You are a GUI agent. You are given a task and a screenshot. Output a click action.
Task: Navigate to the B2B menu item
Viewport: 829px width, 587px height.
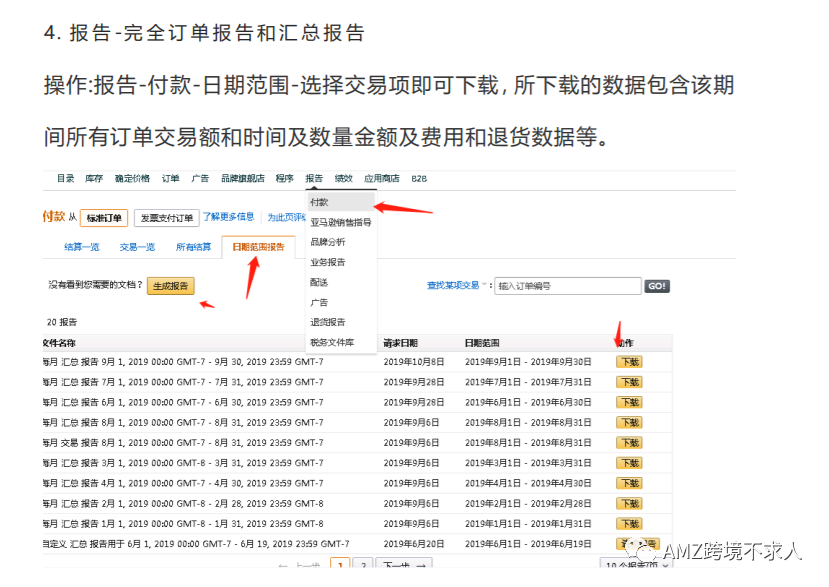420,178
